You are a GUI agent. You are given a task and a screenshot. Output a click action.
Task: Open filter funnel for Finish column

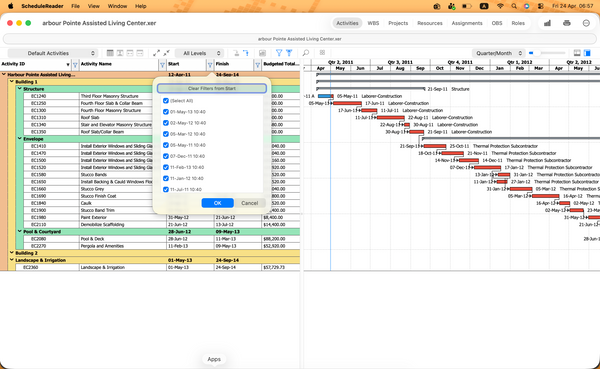[258, 65]
